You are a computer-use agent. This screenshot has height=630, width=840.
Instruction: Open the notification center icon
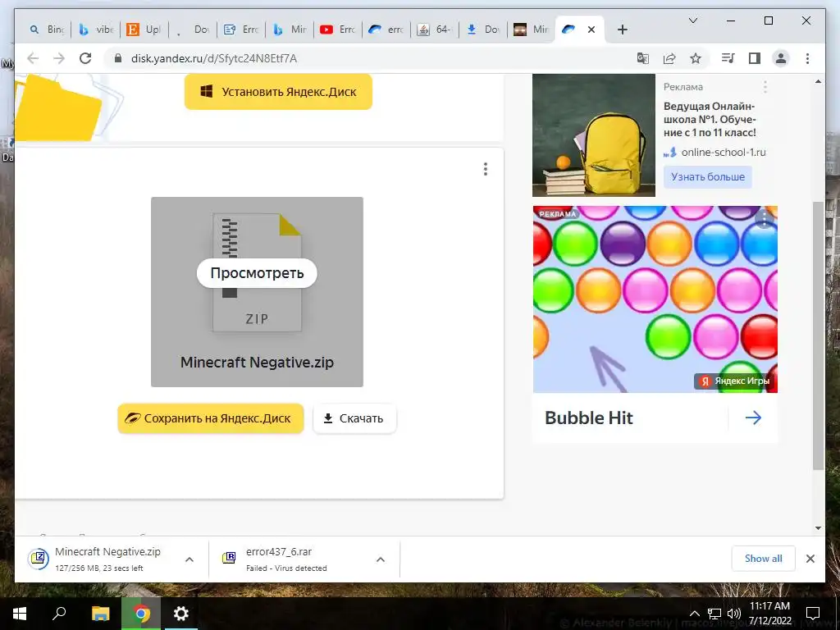point(813,614)
